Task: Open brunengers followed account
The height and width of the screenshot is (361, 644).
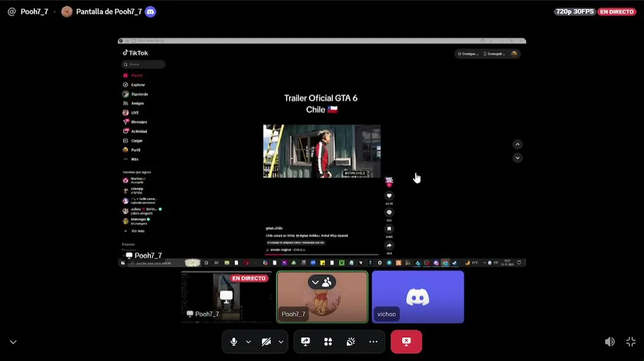Action: click(136, 221)
